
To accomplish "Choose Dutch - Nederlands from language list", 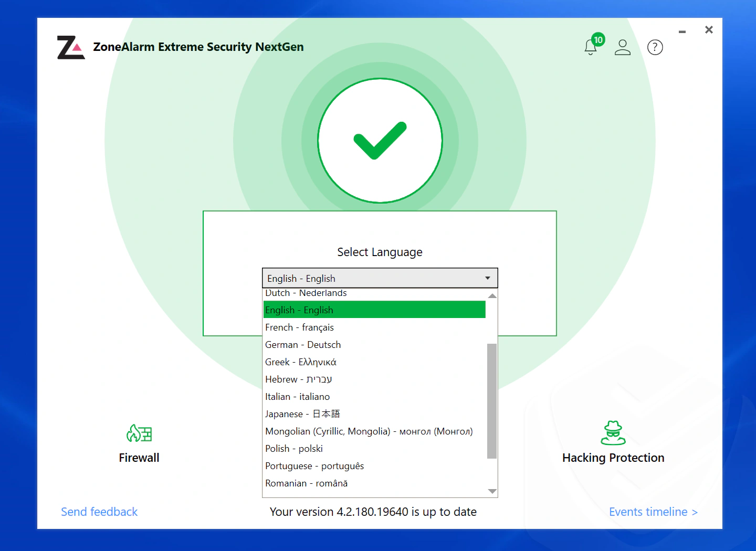I will click(x=374, y=293).
